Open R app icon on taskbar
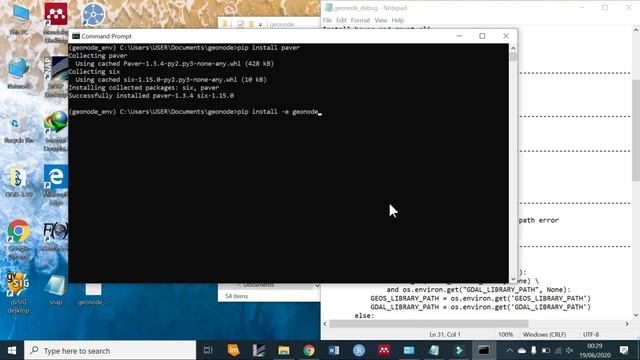Screen dimensions: 640x360 click(x=359, y=350)
